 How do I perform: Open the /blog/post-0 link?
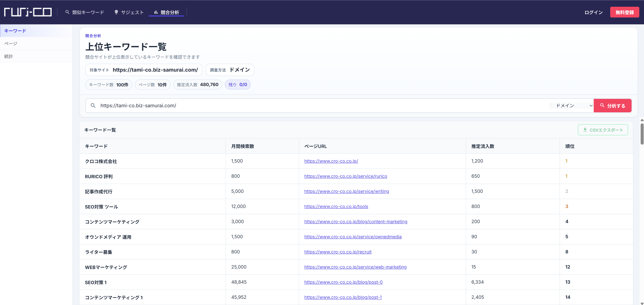click(343, 282)
